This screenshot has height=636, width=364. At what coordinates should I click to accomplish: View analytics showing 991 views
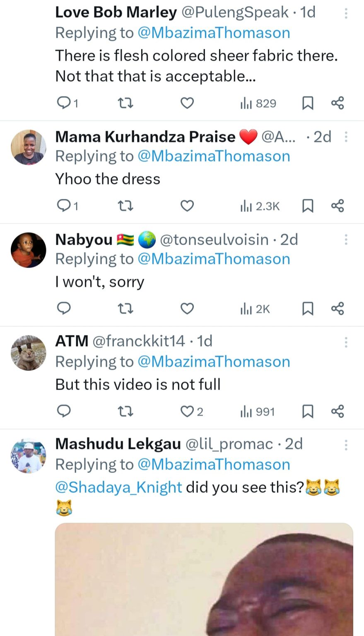tap(258, 412)
